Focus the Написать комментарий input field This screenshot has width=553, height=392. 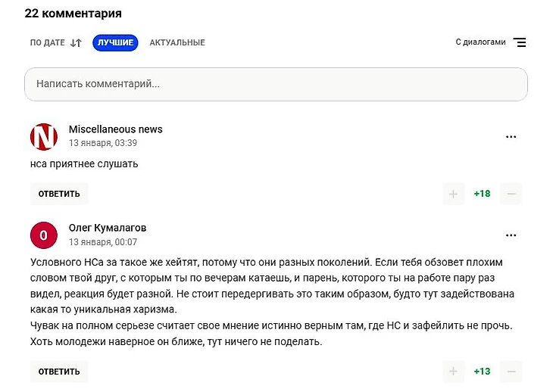[x=276, y=84]
